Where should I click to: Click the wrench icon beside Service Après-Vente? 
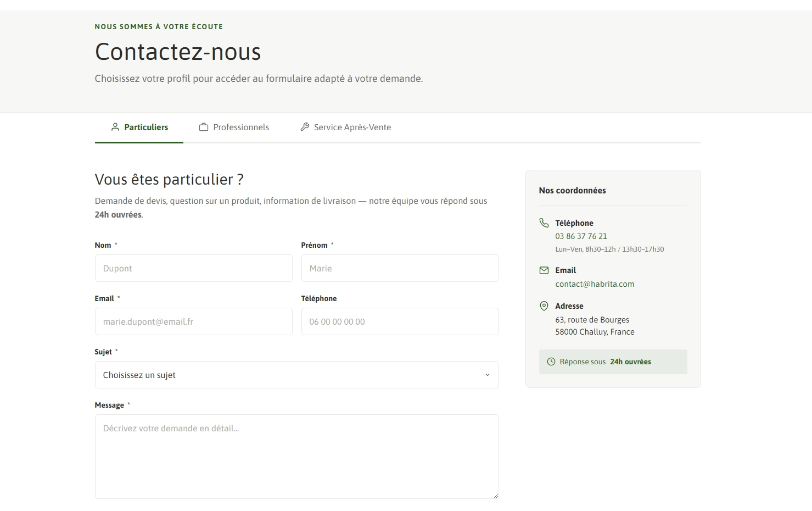click(x=305, y=127)
